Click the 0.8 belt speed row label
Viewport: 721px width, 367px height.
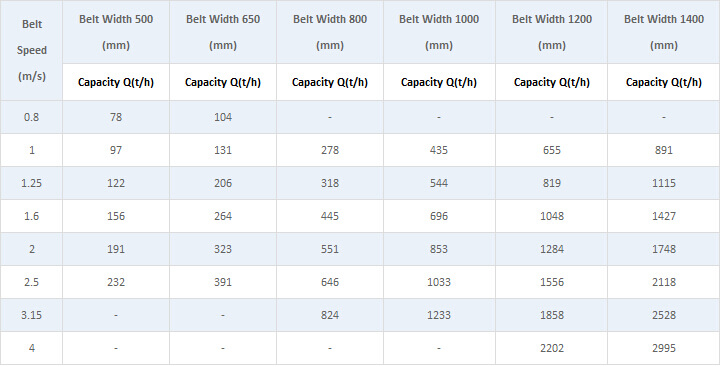point(31,117)
